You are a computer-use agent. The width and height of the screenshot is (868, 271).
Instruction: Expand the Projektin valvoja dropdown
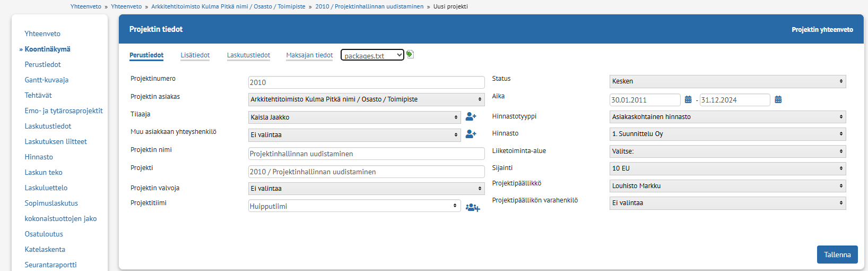(367, 189)
